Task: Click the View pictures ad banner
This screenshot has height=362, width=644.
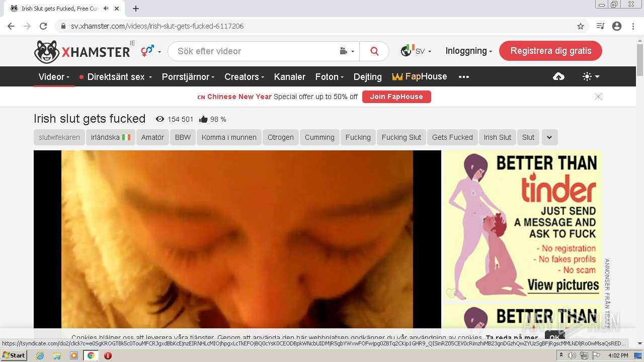Action: 522,226
